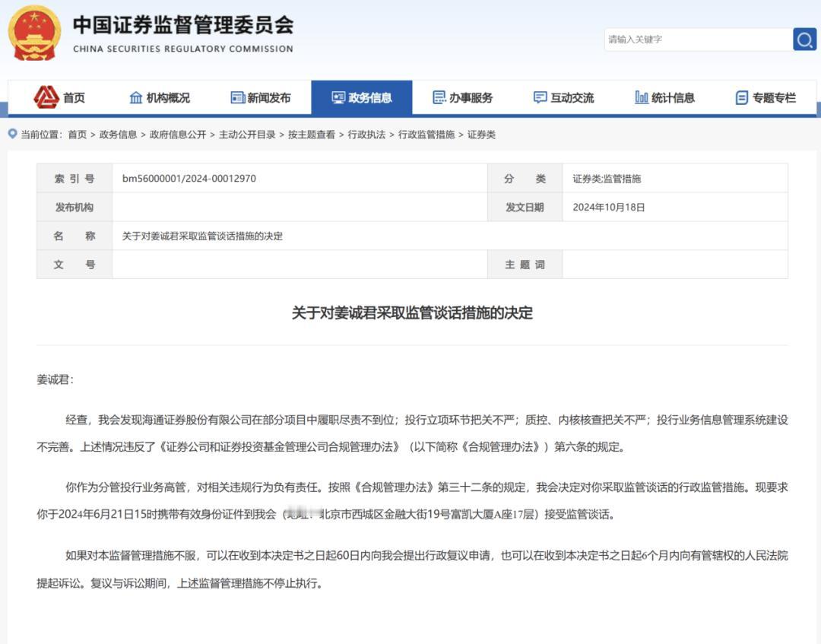Open the 主动公开目录 breadcrumb link
The image size is (821, 644).
[x=247, y=135]
